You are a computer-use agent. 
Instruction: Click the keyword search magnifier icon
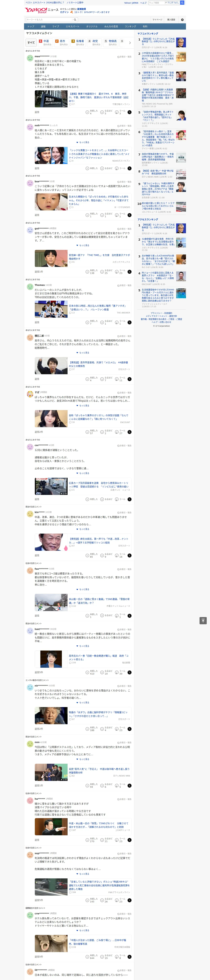pos(75,20)
